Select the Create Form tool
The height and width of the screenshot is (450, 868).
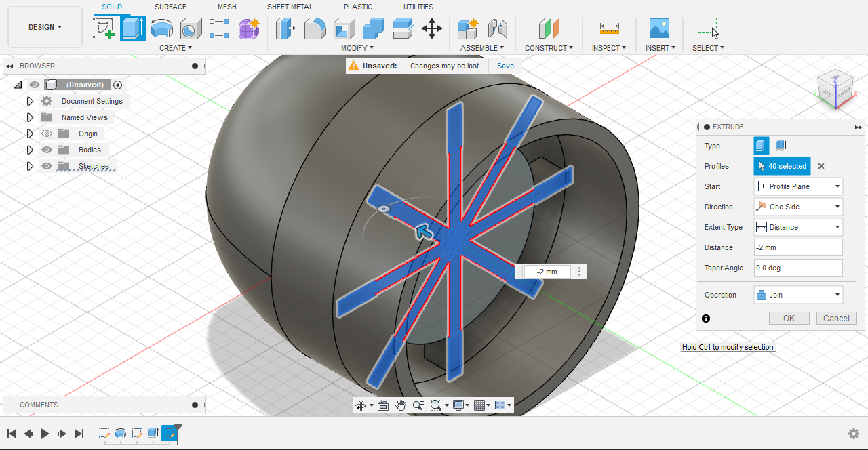(x=249, y=28)
